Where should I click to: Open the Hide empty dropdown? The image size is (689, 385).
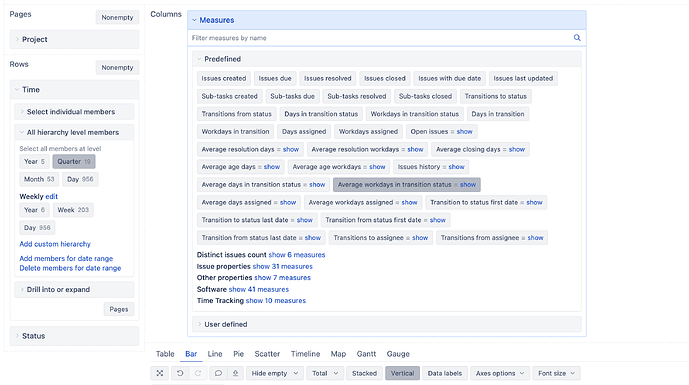274,373
